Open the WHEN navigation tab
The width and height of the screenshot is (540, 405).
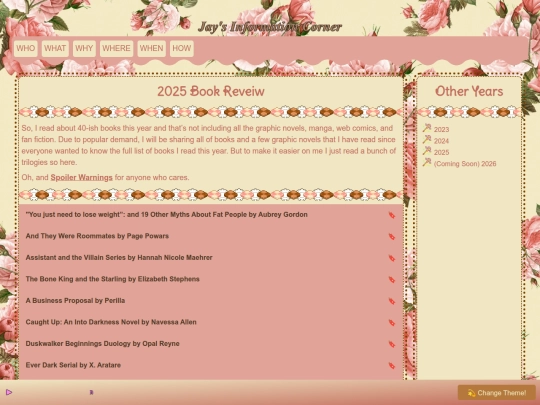point(152,49)
